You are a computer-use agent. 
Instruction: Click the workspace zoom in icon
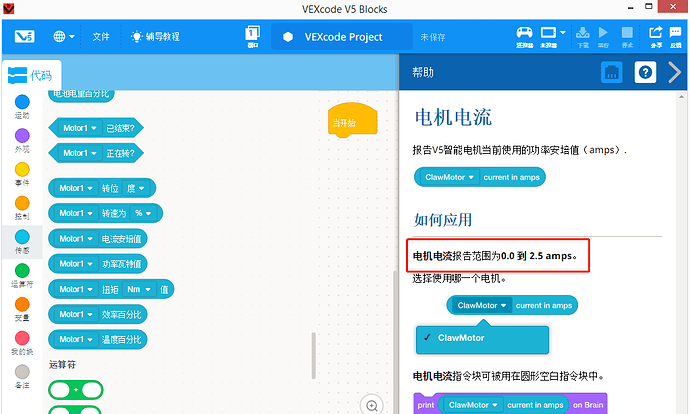point(372,406)
